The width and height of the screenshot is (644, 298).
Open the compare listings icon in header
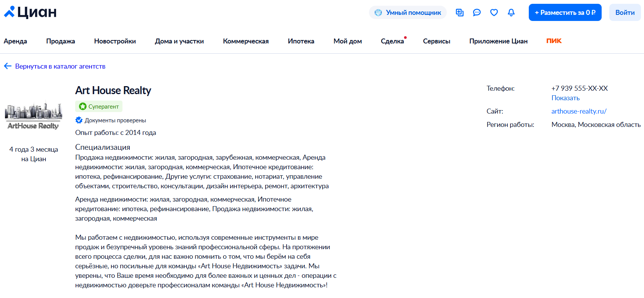pos(460,13)
